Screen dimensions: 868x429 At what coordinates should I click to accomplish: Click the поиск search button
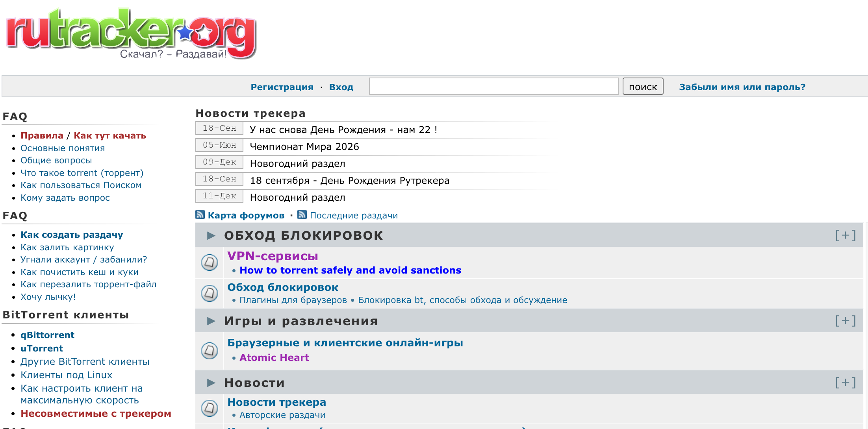tap(643, 87)
